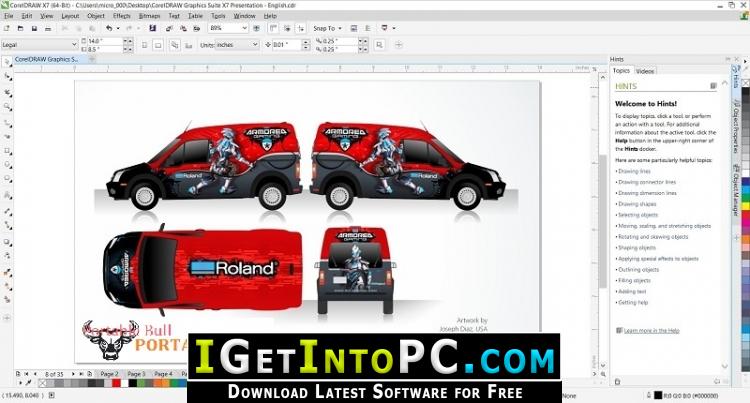The width and height of the screenshot is (750, 403).
Task: Toggle page orientation to Portrait
Action: pos(148,45)
